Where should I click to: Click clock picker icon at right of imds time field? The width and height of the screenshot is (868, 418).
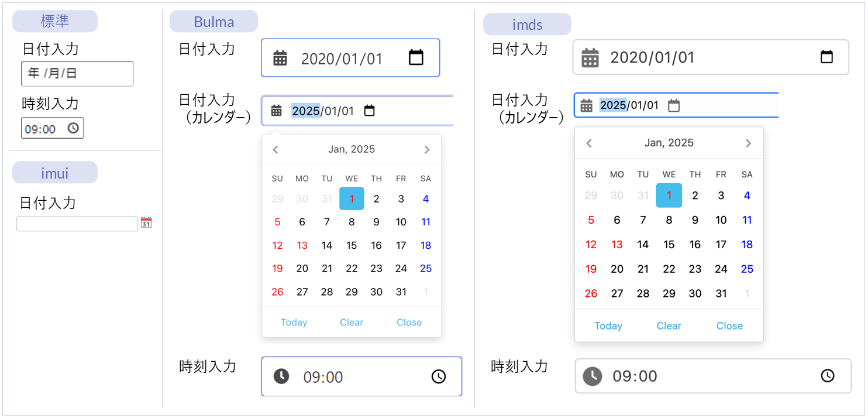(x=828, y=375)
